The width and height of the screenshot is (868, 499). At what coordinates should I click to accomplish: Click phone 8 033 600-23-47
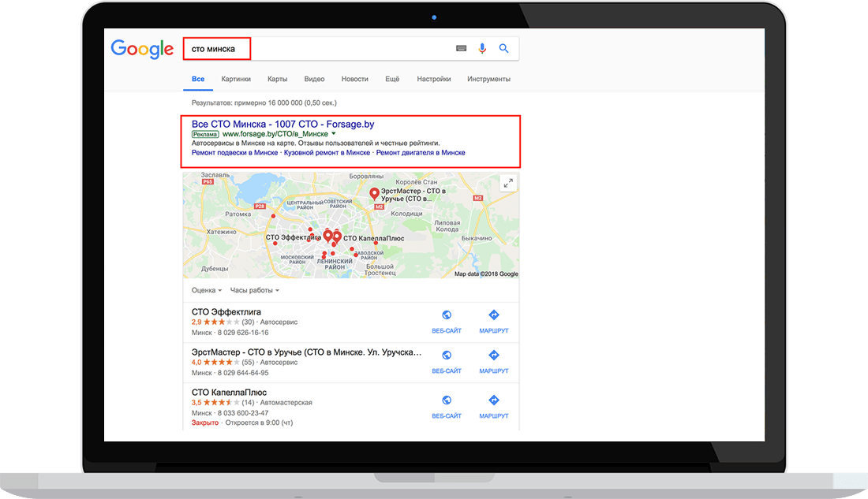tap(243, 413)
